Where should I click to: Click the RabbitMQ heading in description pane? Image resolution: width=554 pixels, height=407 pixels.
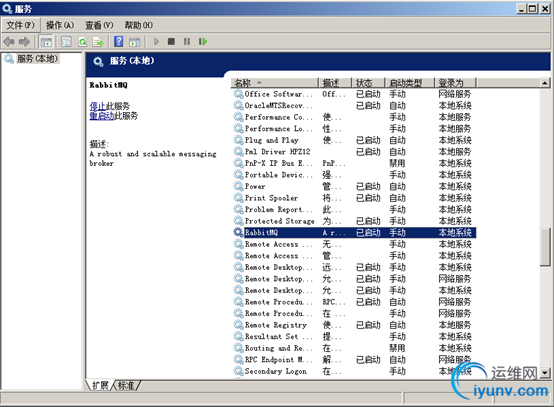108,85
